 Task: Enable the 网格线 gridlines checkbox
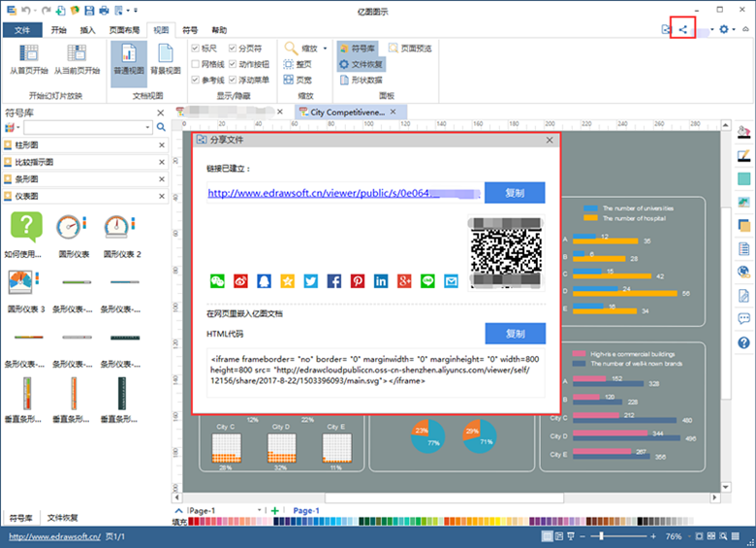(x=196, y=63)
